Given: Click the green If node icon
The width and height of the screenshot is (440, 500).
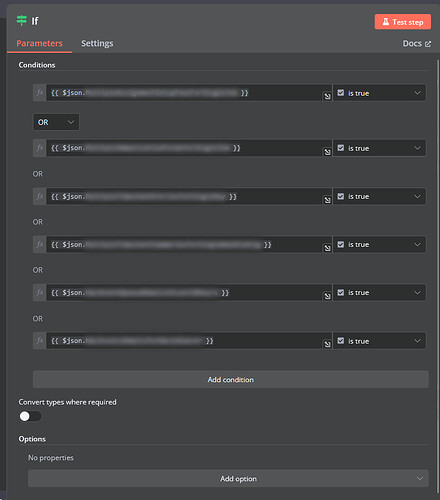Looking at the screenshot, I should 22,21.
